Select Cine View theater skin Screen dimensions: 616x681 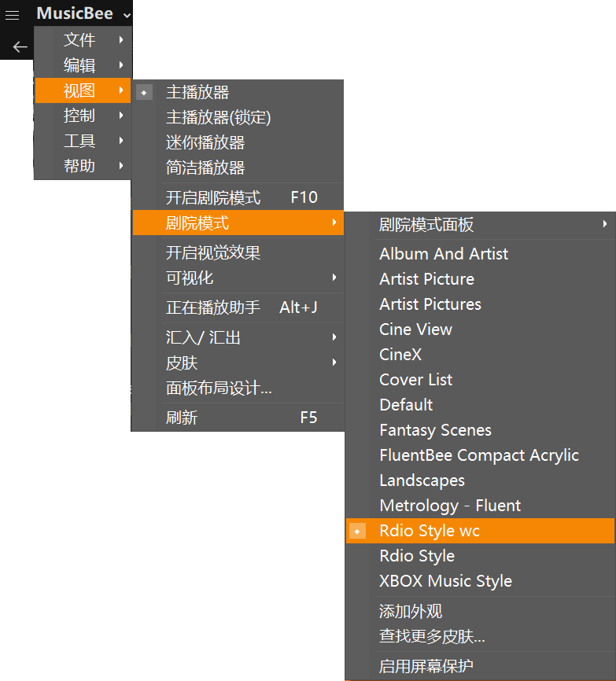(x=481, y=329)
